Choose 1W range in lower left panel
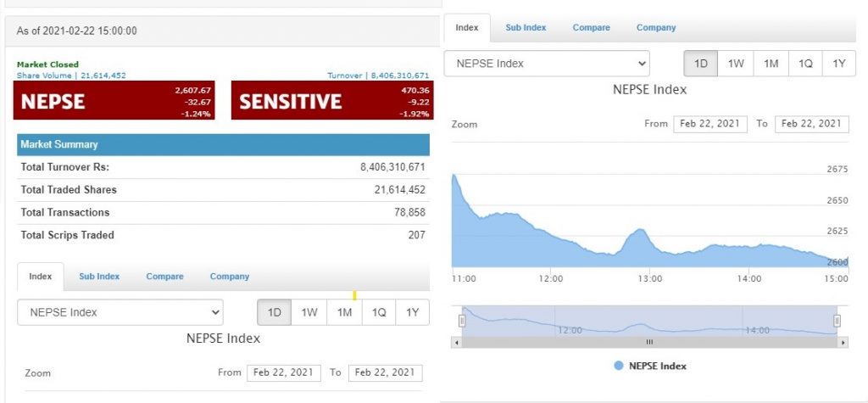The width and height of the screenshot is (868, 403). click(x=309, y=313)
